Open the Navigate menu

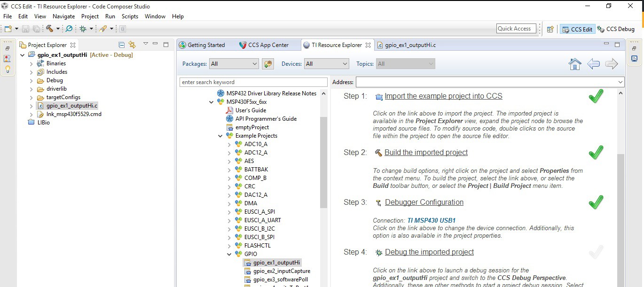pyautogui.click(x=63, y=16)
